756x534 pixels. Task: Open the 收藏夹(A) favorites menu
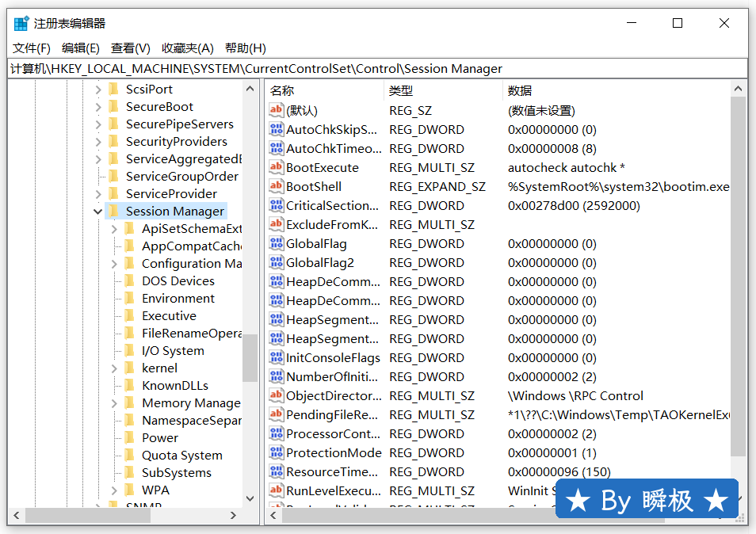point(188,48)
